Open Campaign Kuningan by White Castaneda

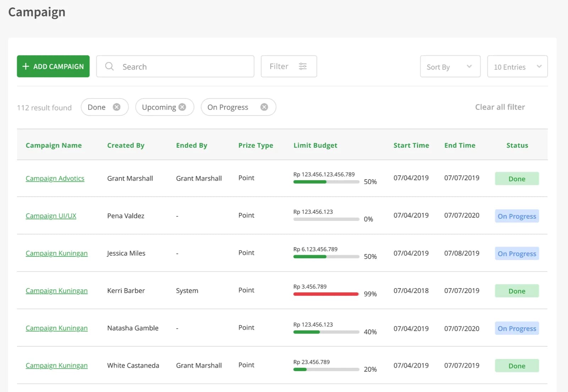click(x=56, y=365)
